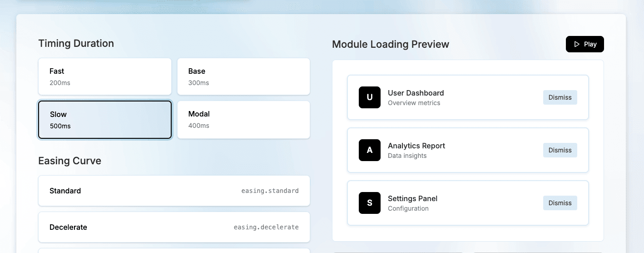This screenshot has height=253, width=644.
Task: Click the "Settings Panel" title text
Action: (413, 198)
